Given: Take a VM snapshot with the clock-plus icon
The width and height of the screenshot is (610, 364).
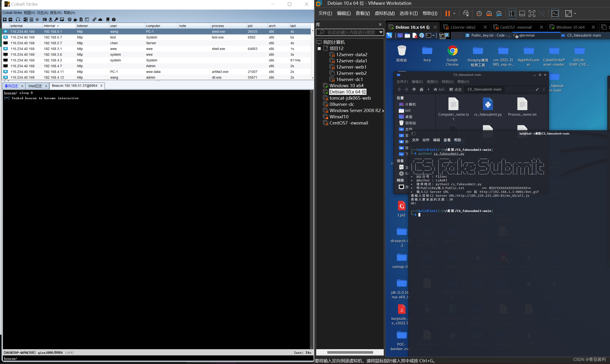Looking at the screenshot, I should [479, 13].
